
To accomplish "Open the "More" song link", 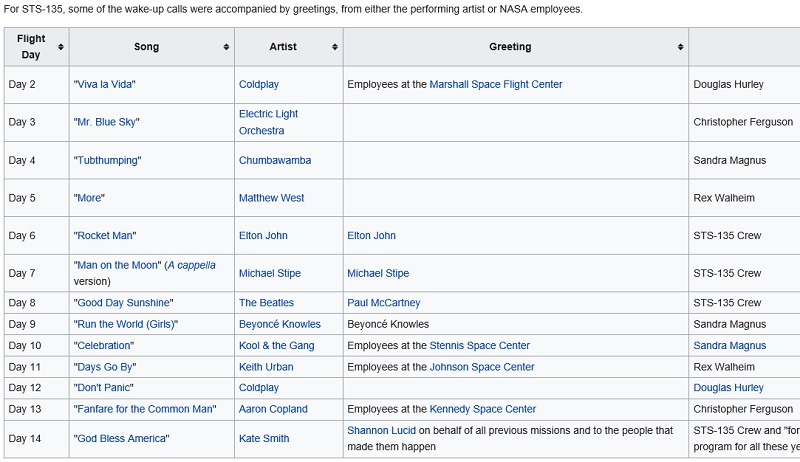I will pos(89,198).
